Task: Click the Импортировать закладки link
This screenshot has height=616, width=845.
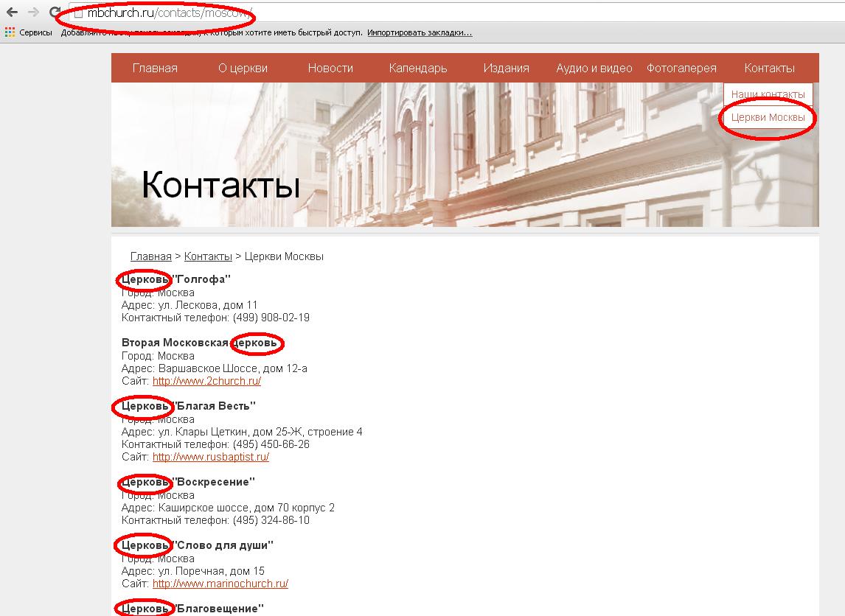Action: pos(420,33)
